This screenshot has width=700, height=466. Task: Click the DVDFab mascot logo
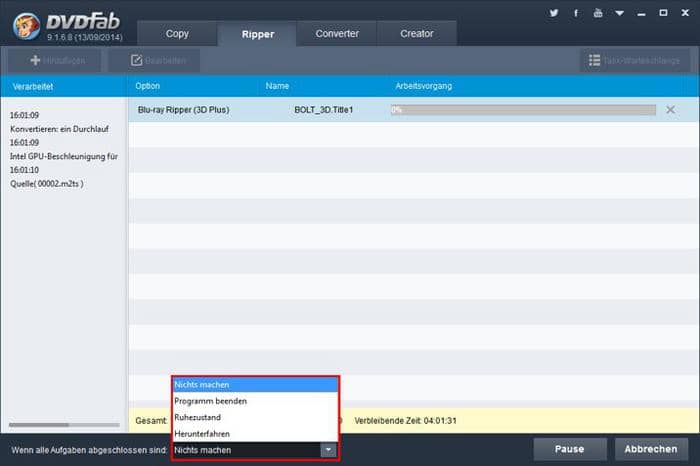click(x=26, y=26)
